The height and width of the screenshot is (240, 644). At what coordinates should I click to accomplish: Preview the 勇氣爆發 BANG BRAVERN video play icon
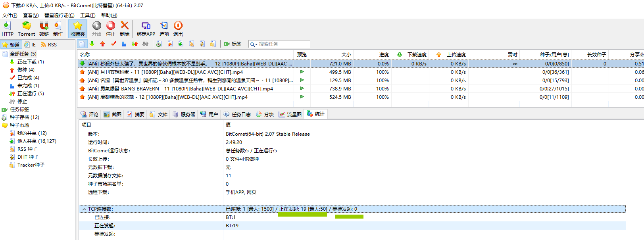click(302, 88)
